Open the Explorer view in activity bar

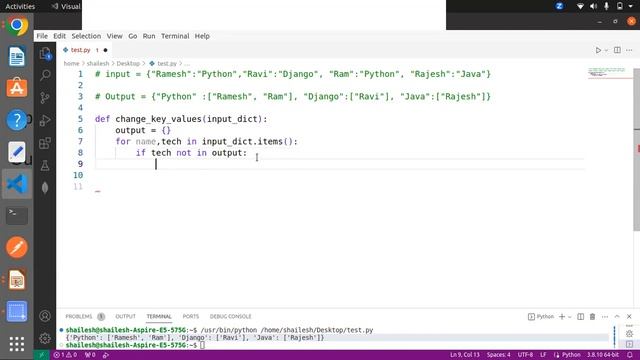[45, 53]
